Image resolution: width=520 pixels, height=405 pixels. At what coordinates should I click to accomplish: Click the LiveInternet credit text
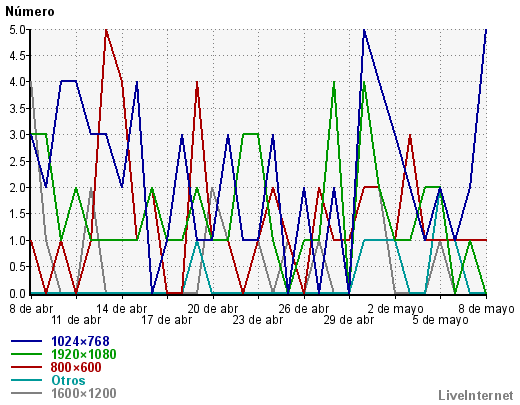tap(476, 395)
